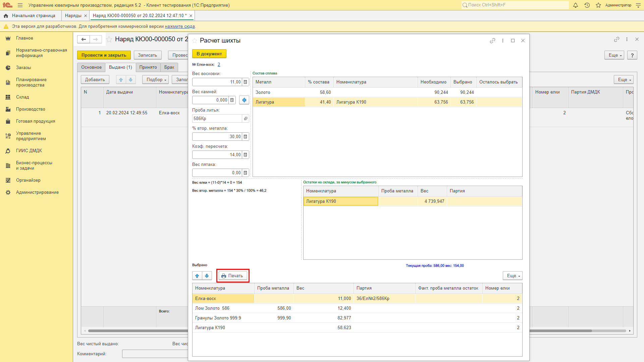Switch to Основное tab
The height and width of the screenshot is (362, 644).
click(91, 67)
